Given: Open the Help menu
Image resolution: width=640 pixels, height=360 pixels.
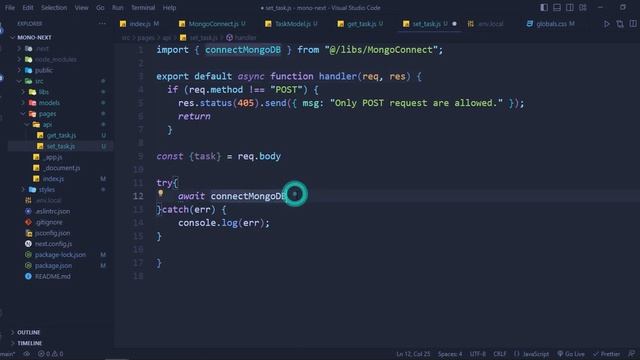Looking at the screenshot, I should pos(169,7).
